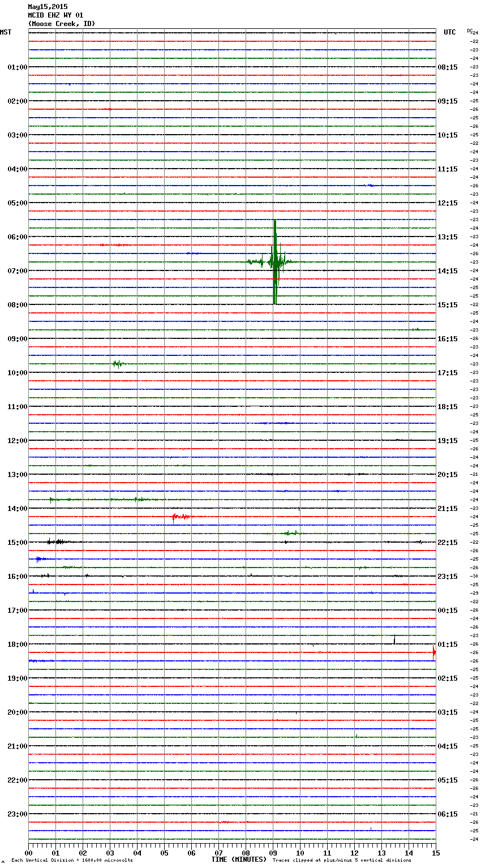This screenshot has height=868, width=481.
Task: Click the "10:00" MST hour label
Action: coord(17,373)
